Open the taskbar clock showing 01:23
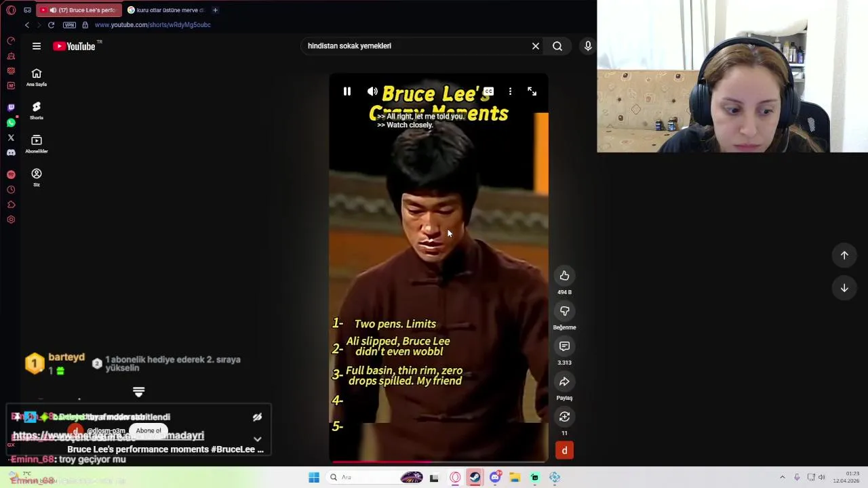This screenshot has width=868, height=488. point(846,477)
